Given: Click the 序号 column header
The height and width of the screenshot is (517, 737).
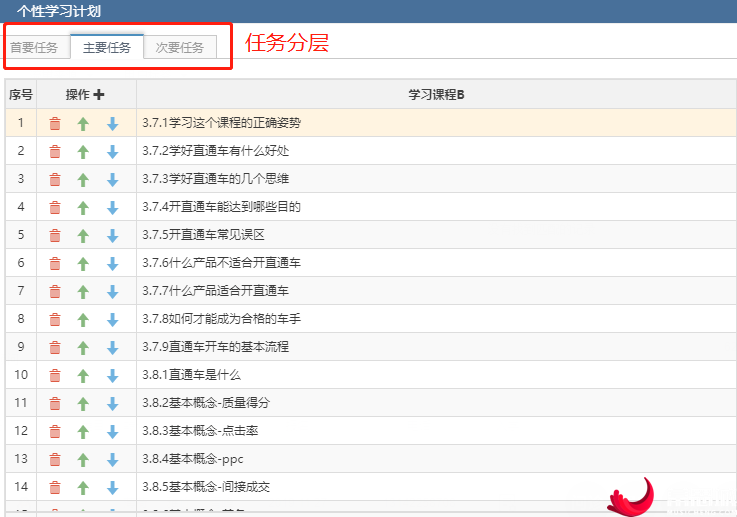Looking at the screenshot, I should (21, 94).
